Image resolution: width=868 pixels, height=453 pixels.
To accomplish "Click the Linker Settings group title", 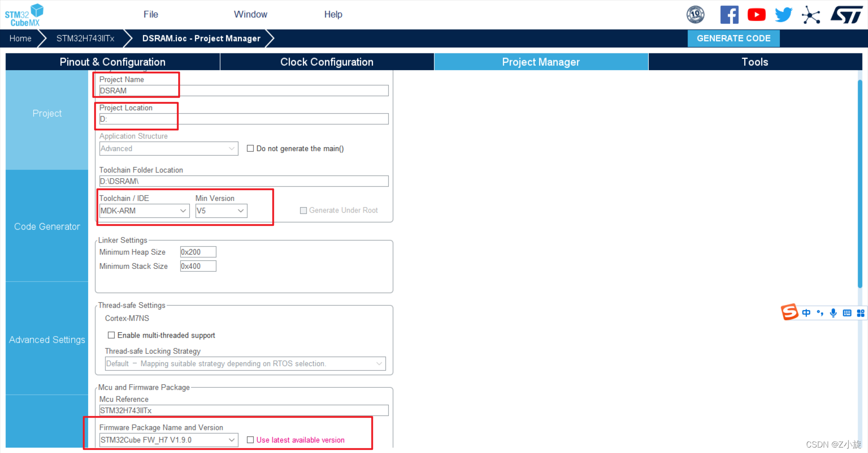I will [x=123, y=240].
